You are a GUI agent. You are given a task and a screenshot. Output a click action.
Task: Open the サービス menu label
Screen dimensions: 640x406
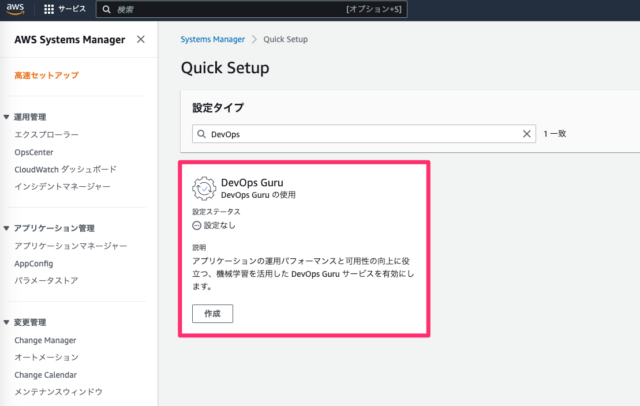point(72,9)
